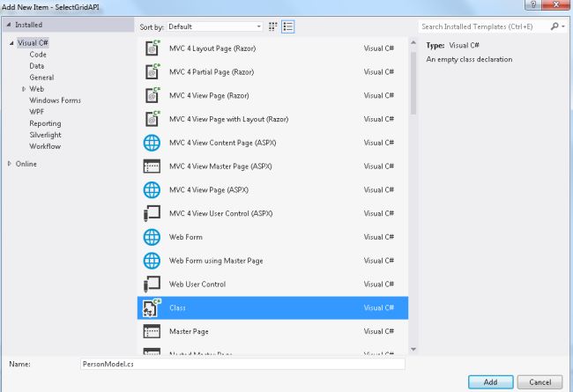Expand the Online section

(10, 164)
